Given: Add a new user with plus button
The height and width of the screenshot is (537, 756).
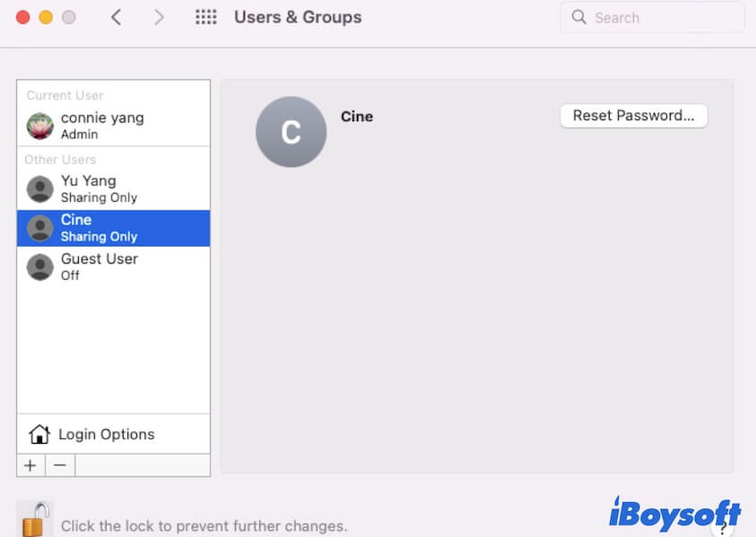Looking at the screenshot, I should point(30,465).
